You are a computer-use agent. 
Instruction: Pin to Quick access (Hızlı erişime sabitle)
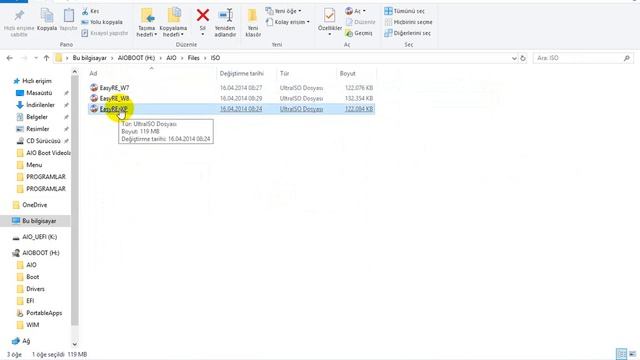pyautogui.click(x=19, y=22)
